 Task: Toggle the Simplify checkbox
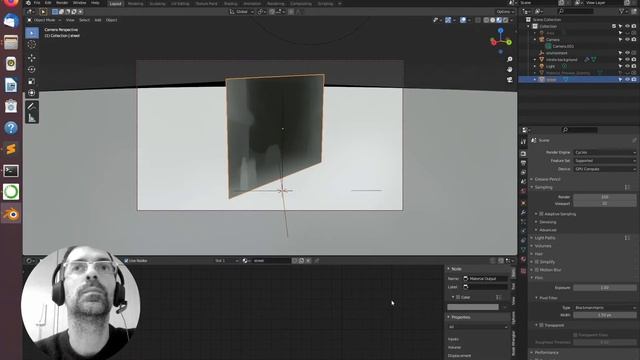537,262
